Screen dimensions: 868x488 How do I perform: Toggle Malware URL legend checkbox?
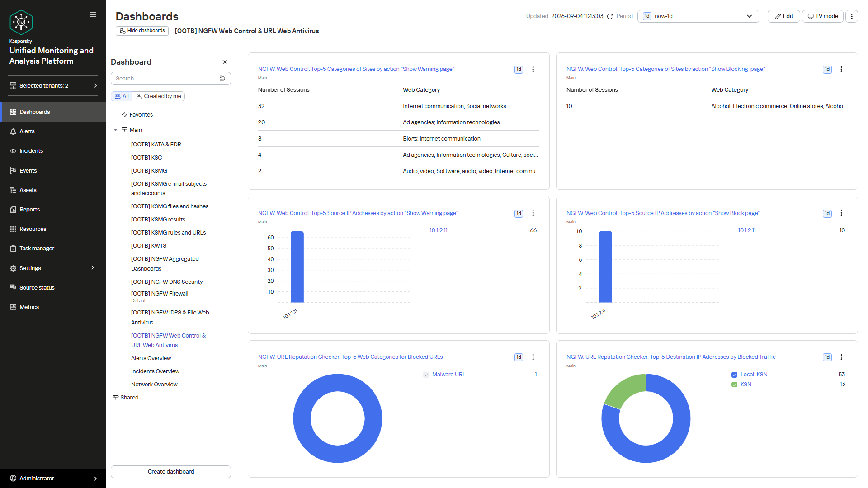426,375
